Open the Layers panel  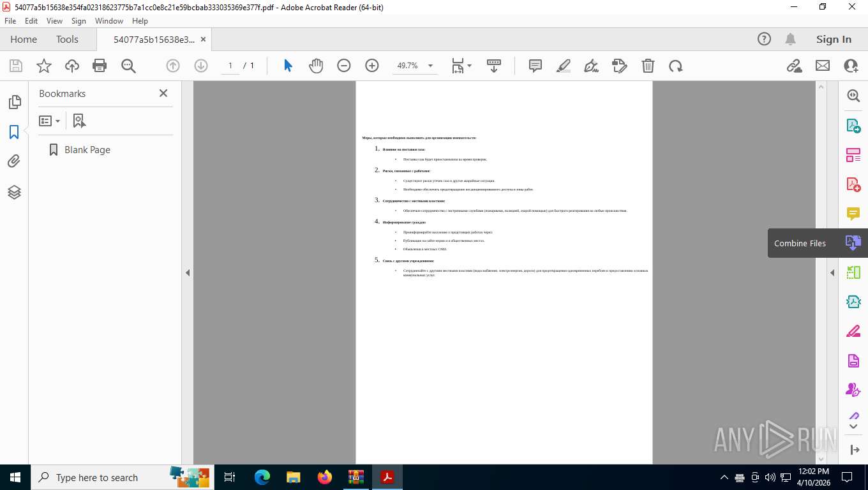(14, 192)
